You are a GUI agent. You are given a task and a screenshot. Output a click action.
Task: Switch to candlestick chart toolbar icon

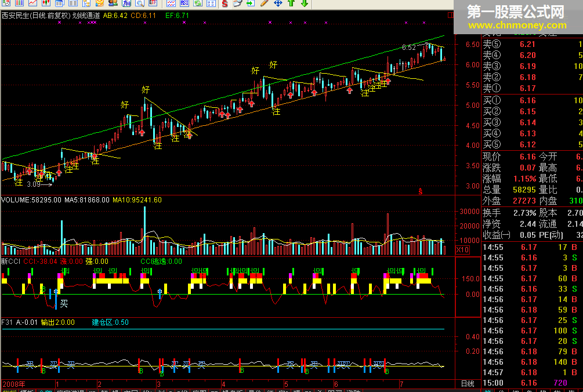coord(46,3)
